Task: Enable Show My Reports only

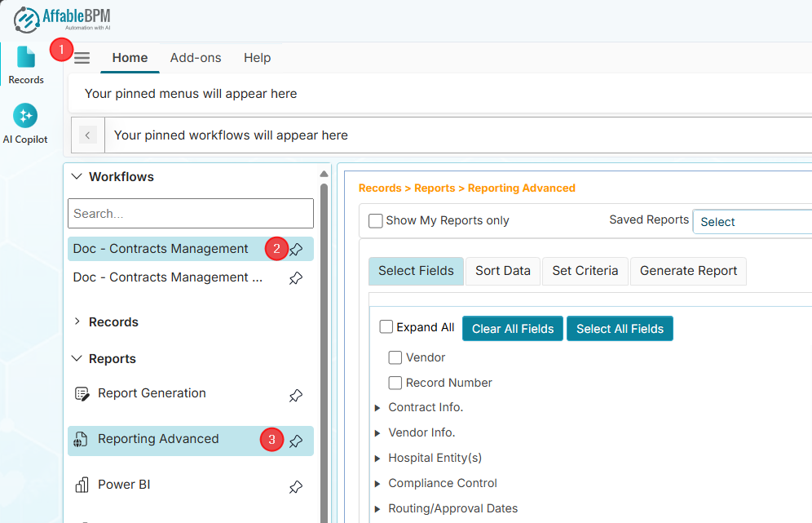Action: 376,220
